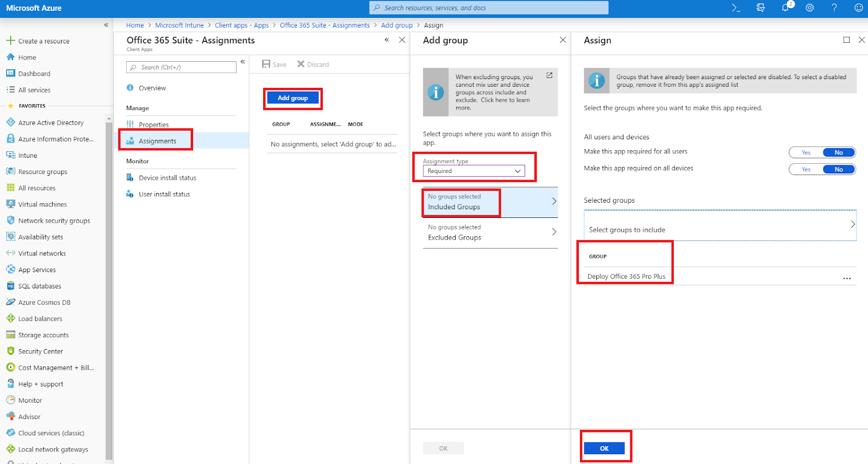
Task: Click the Home breadcrumb link
Action: (135, 25)
